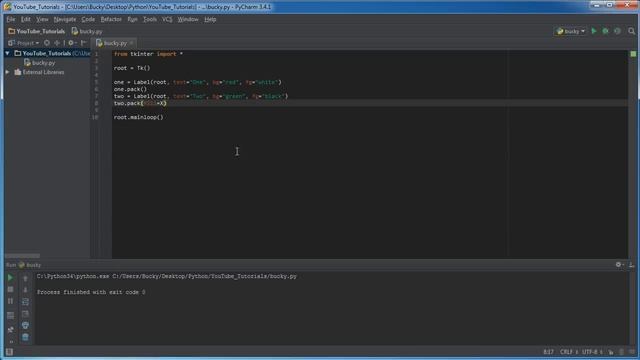Toggle soft wraps in the Run console
The width and height of the screenshot is (640, 360).
(x=25, y=302)
